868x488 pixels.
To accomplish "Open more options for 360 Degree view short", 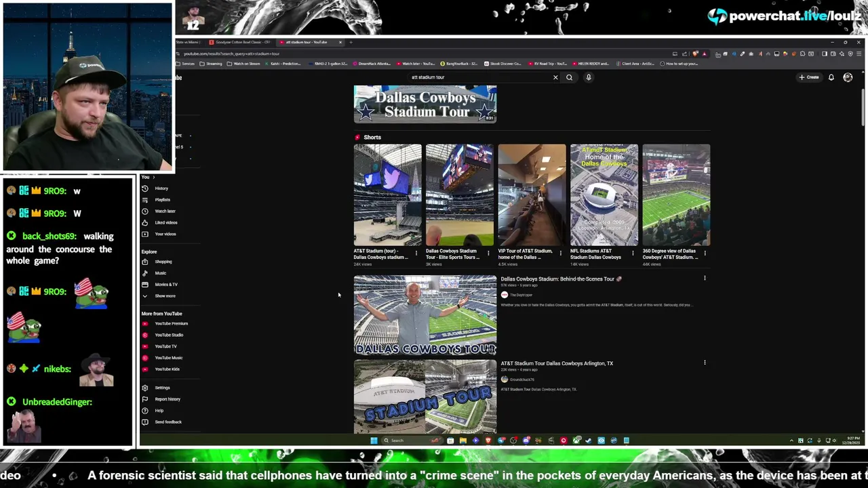I will tap(705, 253).
